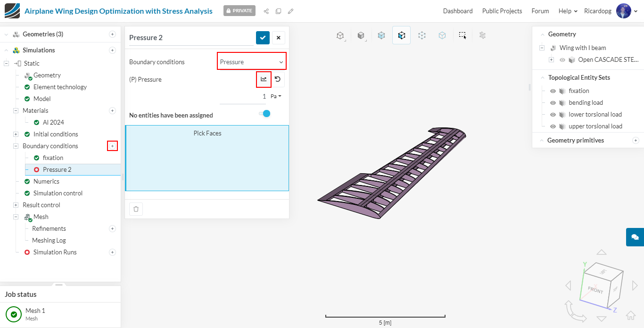Reset the Pressure value with the undo icon
This screenshot has height=328, width=644.
point(278,79)
